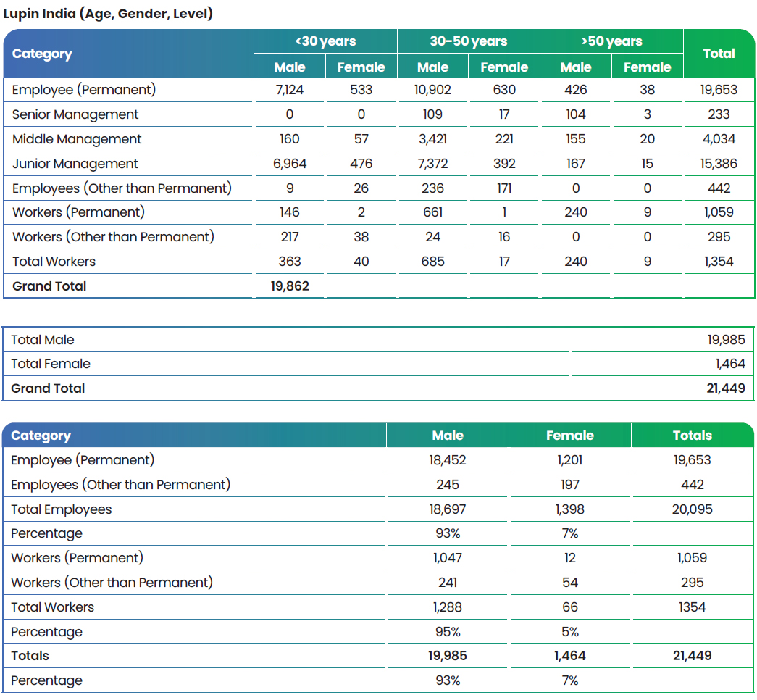Click the Junior Management value 7,372

click(x=432, y=164)
